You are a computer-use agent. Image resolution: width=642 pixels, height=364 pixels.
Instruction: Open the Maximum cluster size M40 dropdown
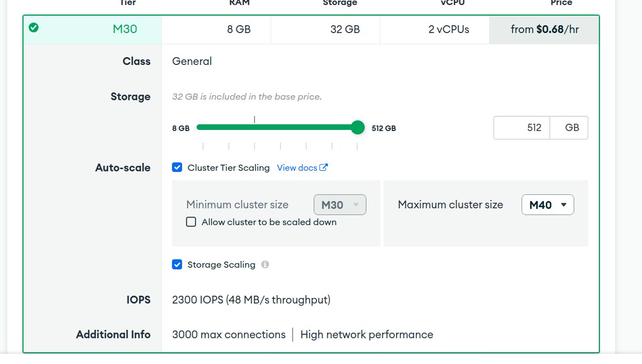pos(547,204)
